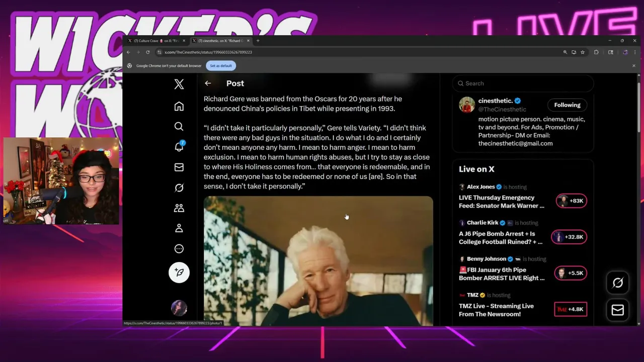Click +4.8K TMZ listeners badge
The height and width of the screenshot is (362, 644).
(x=571, y=309)
